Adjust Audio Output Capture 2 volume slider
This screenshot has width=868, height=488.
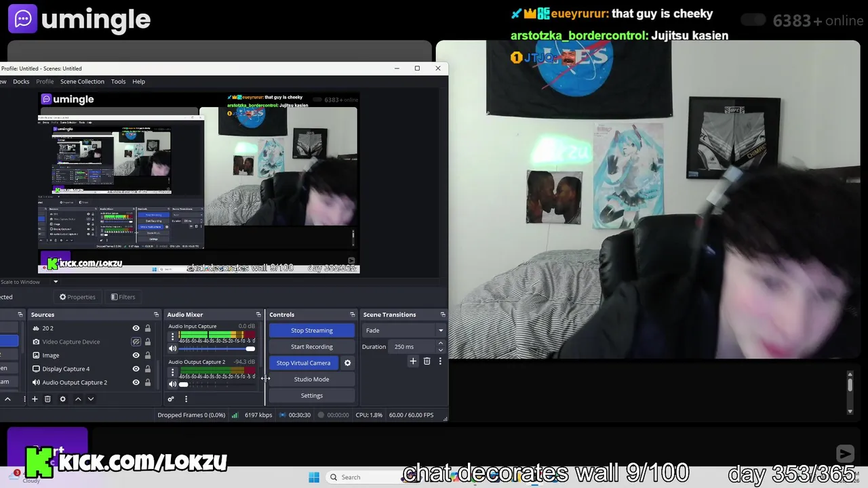click(x=217, y=385)
